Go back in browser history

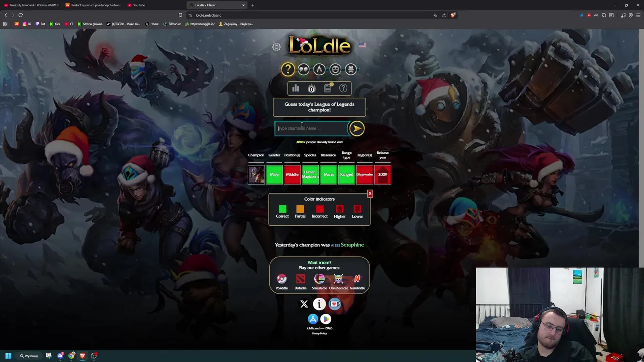pos(6,15)
